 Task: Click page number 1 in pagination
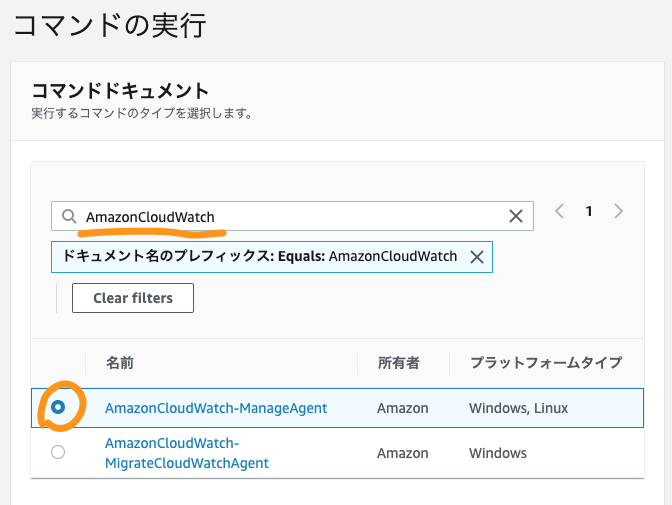(589, 211)
